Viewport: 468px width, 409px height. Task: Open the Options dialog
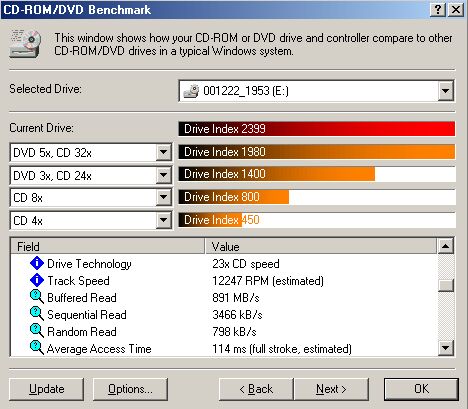tap(130, 389)
